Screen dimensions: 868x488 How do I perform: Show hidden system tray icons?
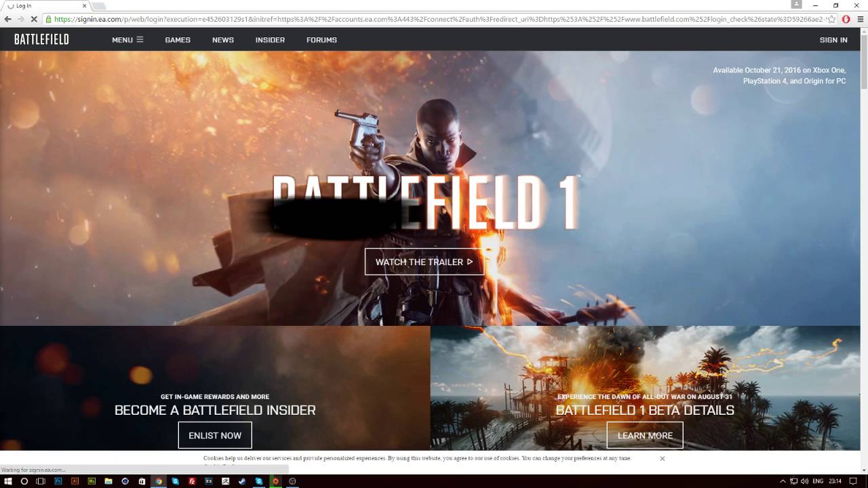coord(783,481)
